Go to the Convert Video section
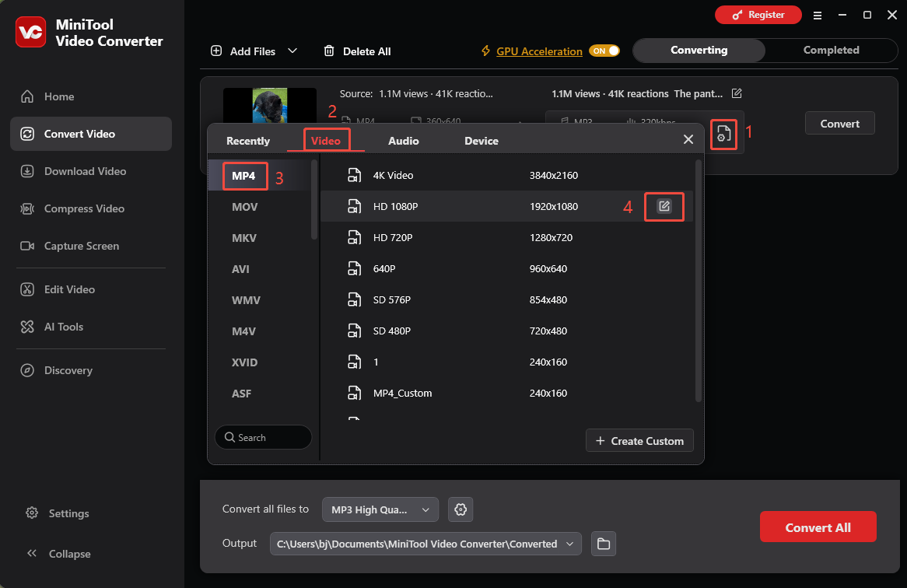The image size is (907, 588). pyautogui.click(x=91, y=134)
